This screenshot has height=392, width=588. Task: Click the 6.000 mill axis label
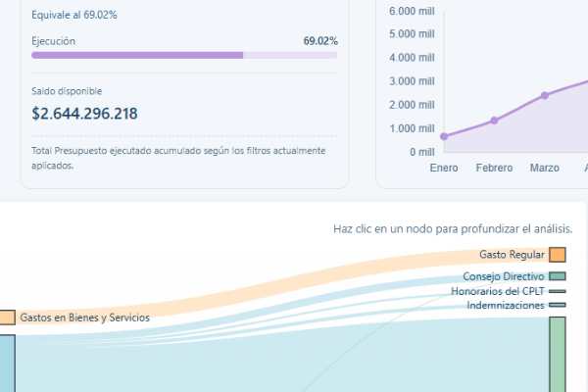[412, 11]
